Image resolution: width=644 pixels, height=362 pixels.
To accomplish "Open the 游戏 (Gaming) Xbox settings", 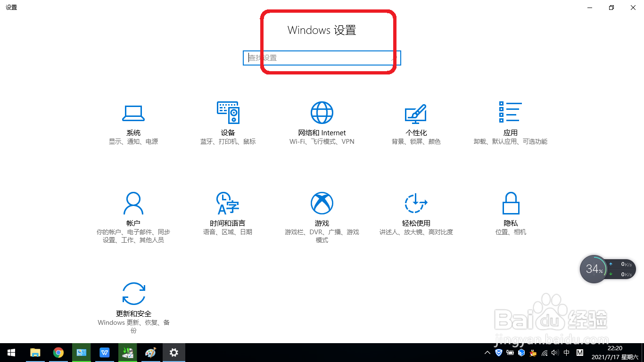I will click(322, 218).
